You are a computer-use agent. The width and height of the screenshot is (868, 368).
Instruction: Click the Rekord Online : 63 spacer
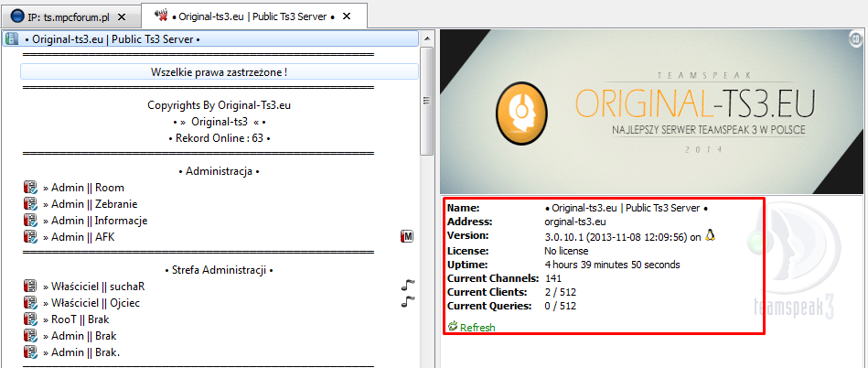[x=220, y=138]
